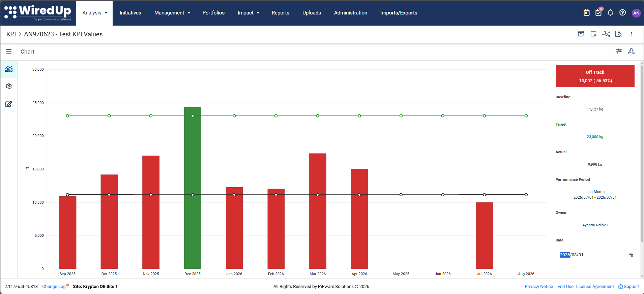Click the "AN970623 - Test KPI Values" title

pos(63,34)
